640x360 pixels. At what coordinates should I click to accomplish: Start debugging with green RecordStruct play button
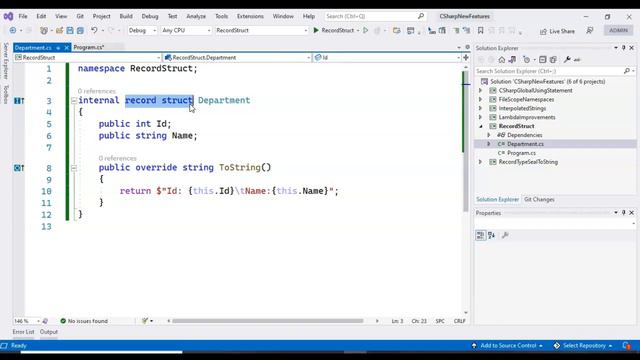coord(334,31)
